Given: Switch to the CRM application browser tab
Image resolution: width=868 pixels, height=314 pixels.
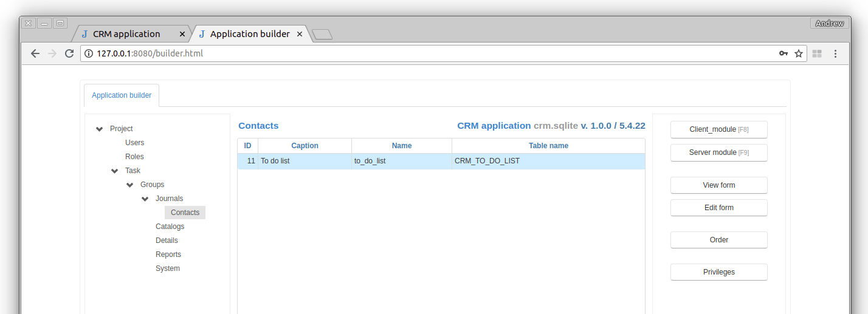Looking at the screenshot, I should click(x=126, y=34).
